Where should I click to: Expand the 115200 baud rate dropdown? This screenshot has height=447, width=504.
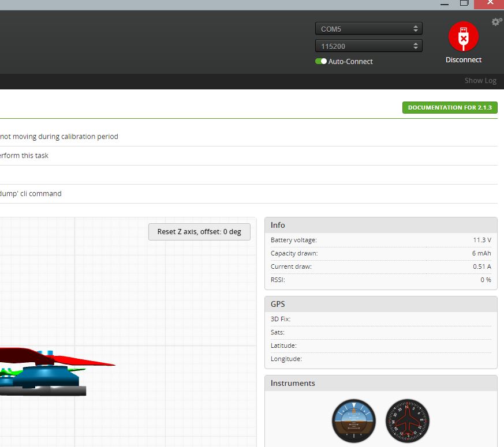(368, 46)
